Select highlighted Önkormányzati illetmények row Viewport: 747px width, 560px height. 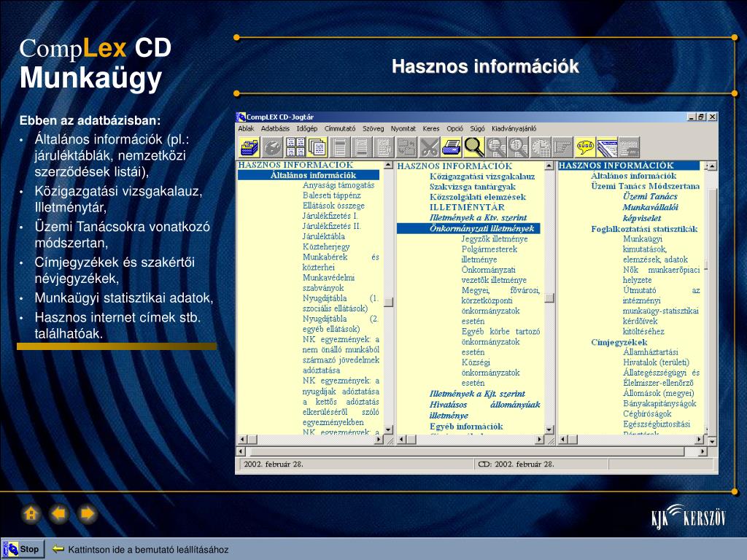[468, 228]
